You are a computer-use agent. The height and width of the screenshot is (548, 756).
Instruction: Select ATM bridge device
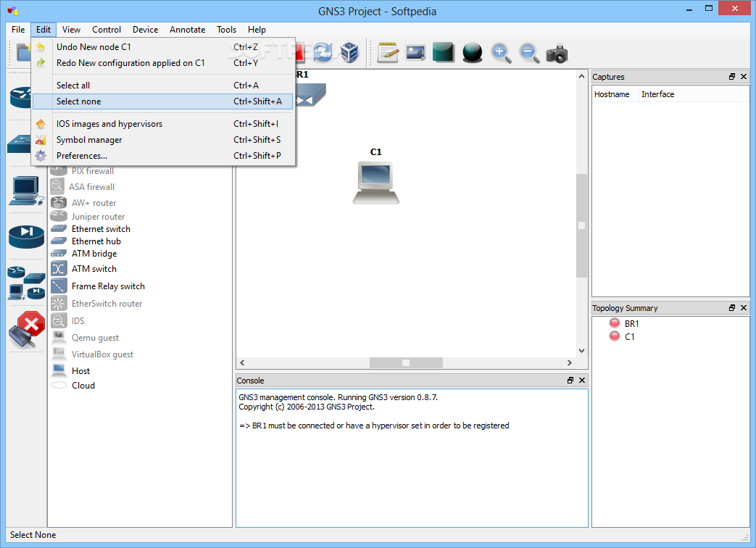(x=94, y=254)
